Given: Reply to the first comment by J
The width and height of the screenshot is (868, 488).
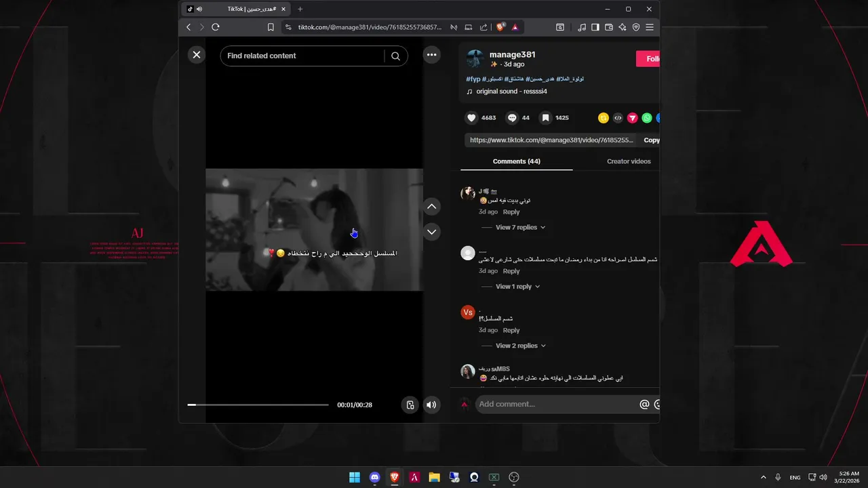Looking at the screenshot, I should click(511, 212).
